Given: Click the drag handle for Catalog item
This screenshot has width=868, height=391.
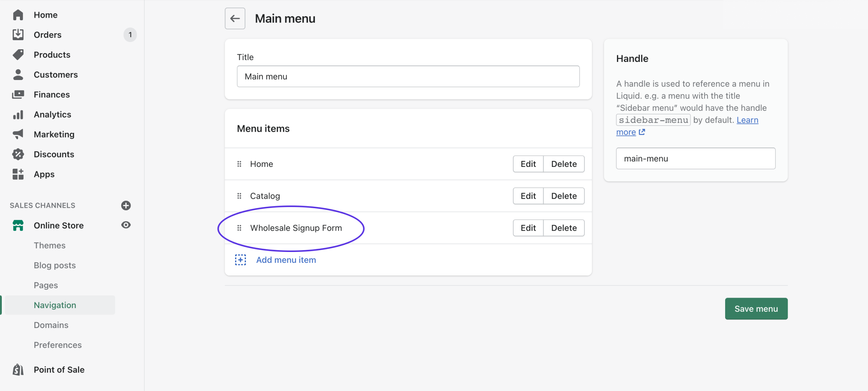Looking at the screenshot, I should (x=239, y=196).
